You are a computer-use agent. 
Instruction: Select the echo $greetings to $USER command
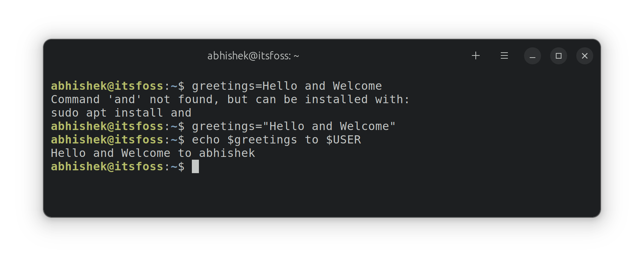[x=276, y=139]
